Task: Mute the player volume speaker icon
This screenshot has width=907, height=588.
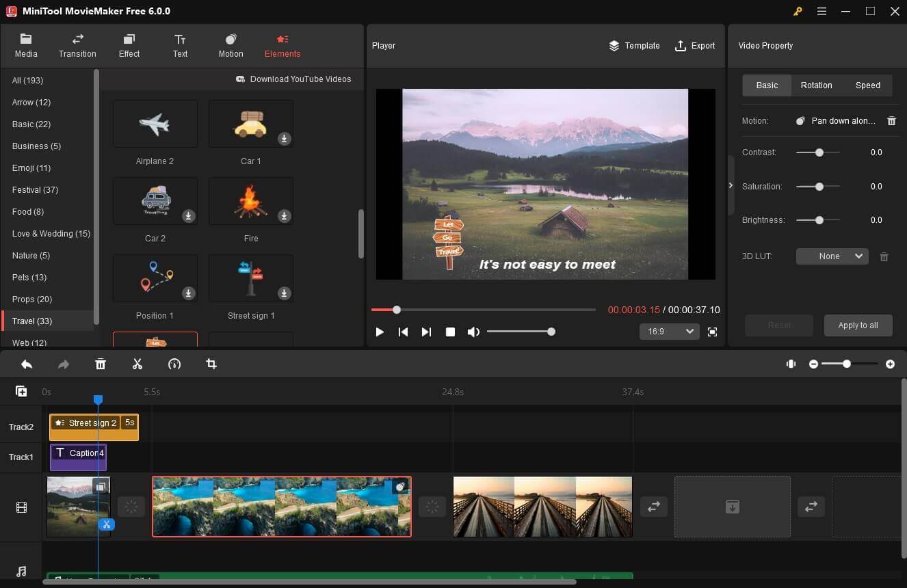Action: click(473, 332)
